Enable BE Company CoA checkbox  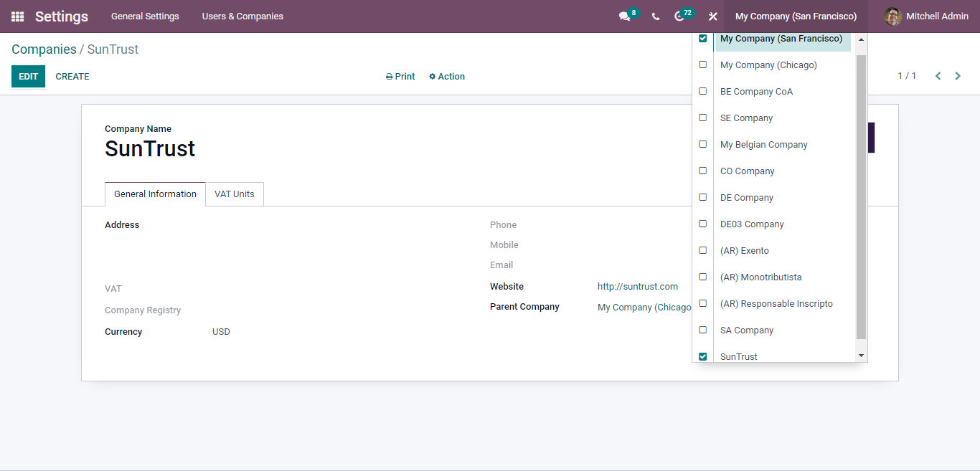703,91
